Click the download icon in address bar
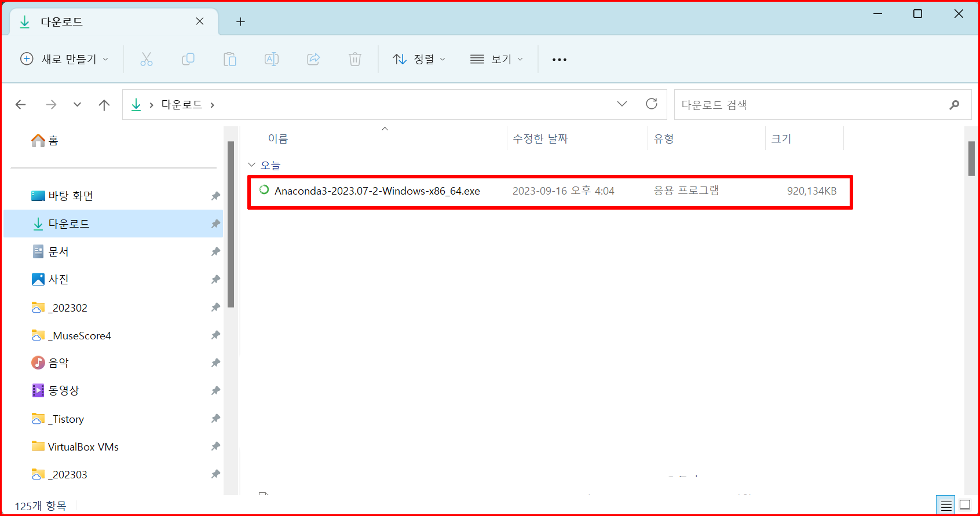The width and height of the screenshot is (980, 516). click(136, 104)
